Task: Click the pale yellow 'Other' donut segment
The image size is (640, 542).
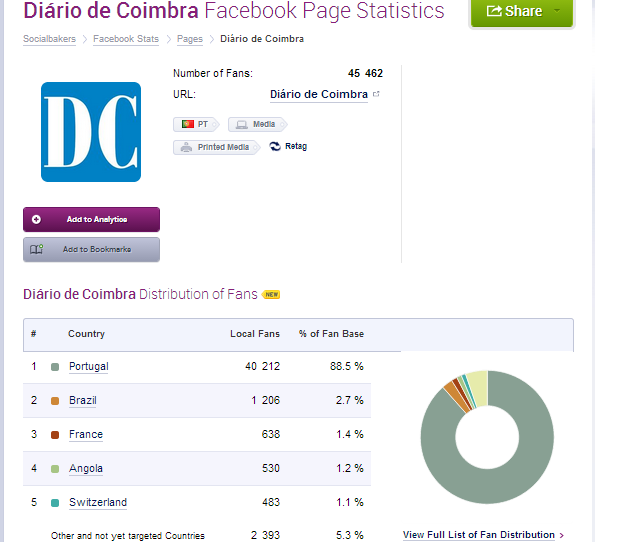Action: (479, 388)
